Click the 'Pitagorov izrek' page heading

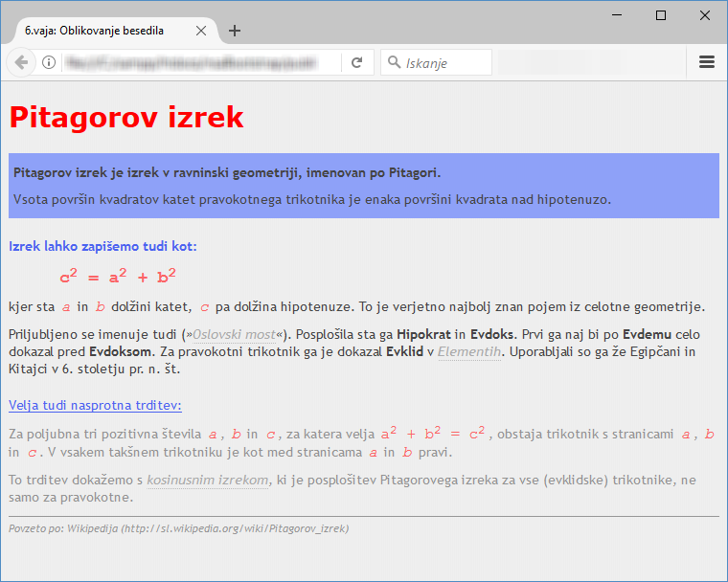pos(126,117)
